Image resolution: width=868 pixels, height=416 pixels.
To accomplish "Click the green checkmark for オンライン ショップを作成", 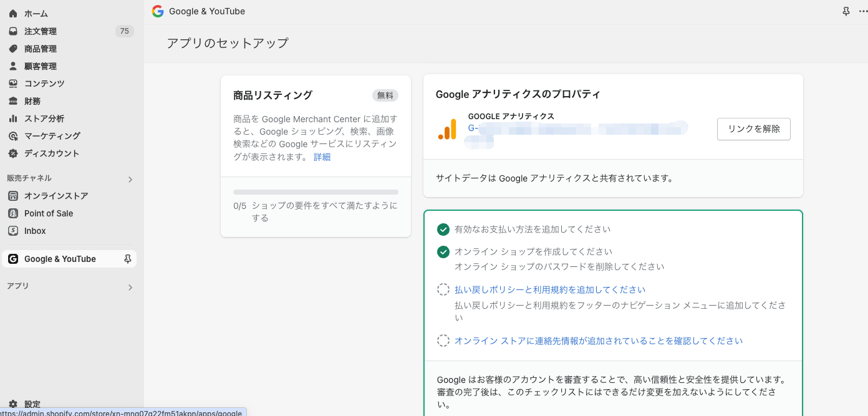I will tap(443, 252).
